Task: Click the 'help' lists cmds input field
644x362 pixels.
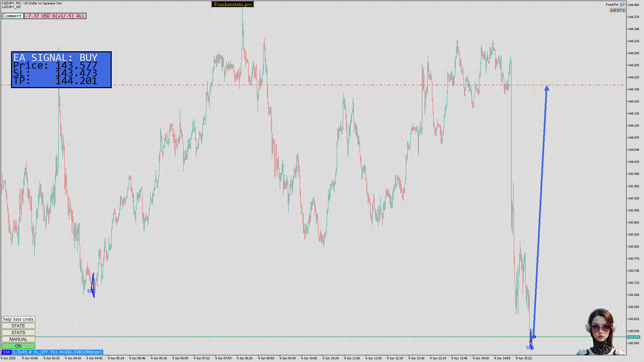Action: [18, 319]
